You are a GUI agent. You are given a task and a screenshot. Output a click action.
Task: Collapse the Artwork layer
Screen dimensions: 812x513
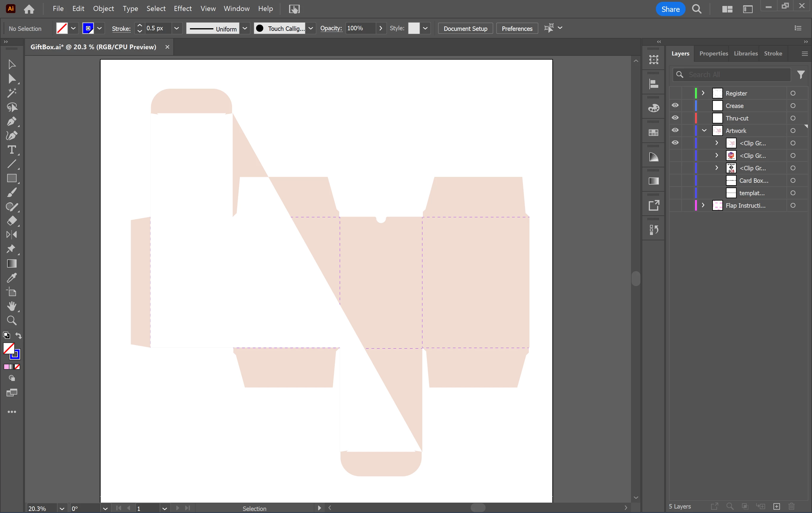point(704,131)
